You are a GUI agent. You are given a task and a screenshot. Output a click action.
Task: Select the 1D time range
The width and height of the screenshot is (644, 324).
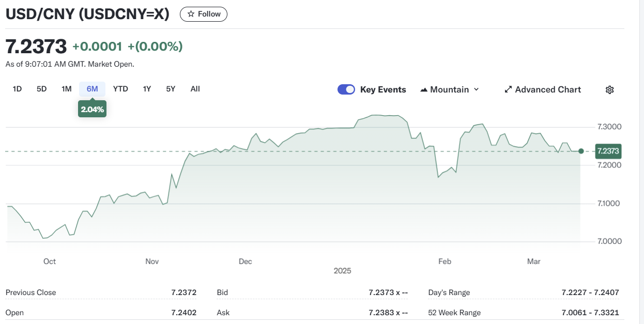click(x=17, y=89)
